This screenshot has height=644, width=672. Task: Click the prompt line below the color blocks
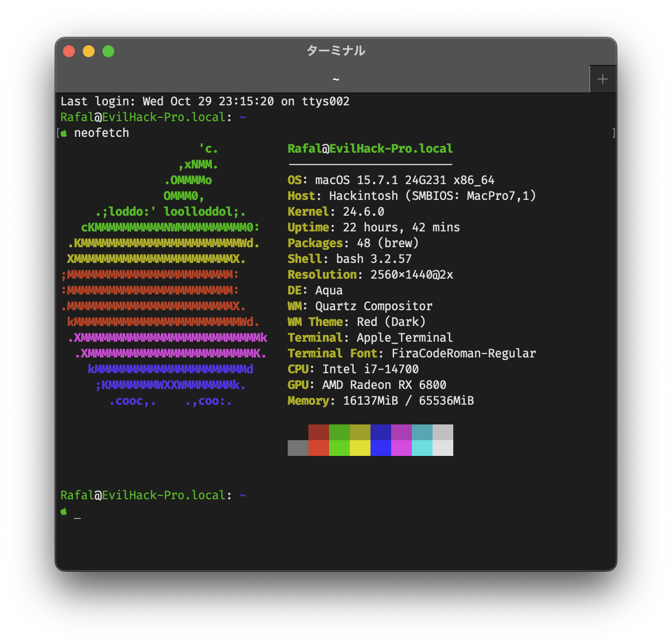coord(153,495)
